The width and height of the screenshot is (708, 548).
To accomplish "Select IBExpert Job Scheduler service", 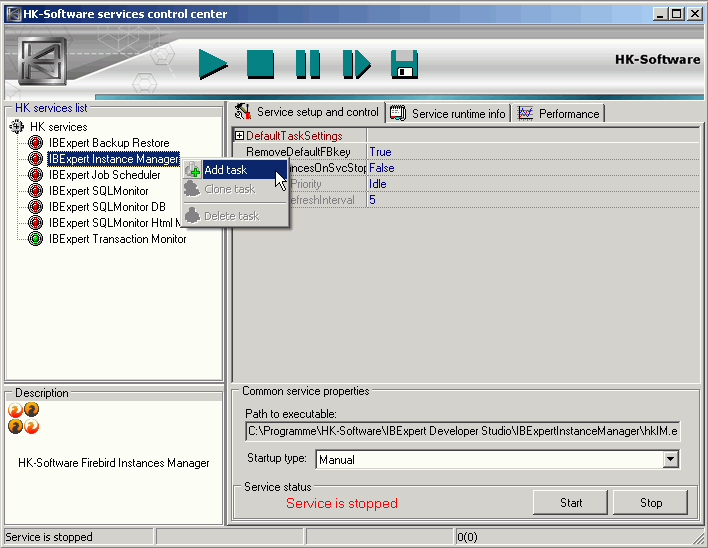I will coord(104,175).
